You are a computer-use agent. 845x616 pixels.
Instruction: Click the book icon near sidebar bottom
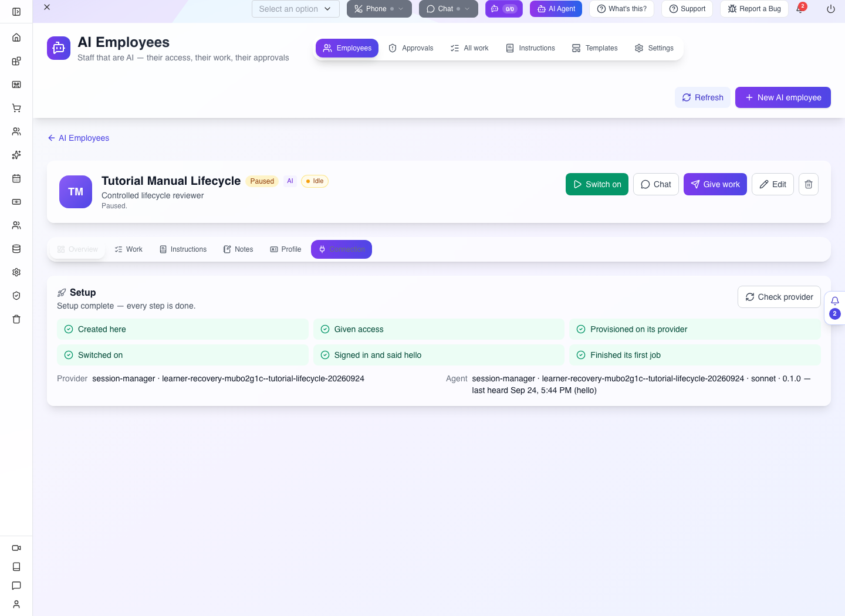coord(16,567)
